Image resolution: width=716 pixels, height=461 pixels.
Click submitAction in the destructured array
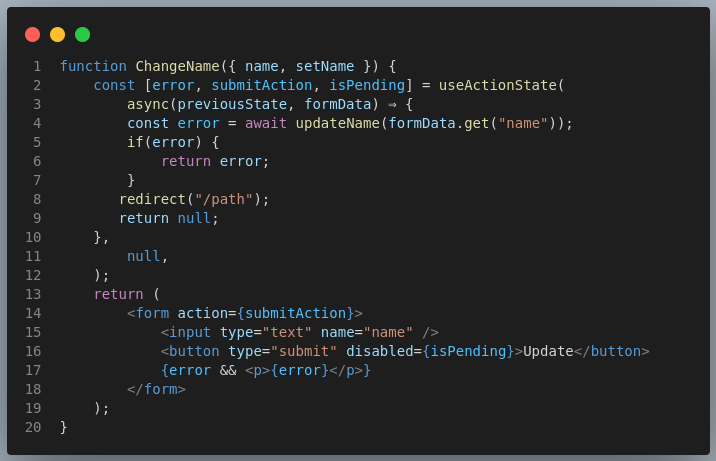point(262,85)
